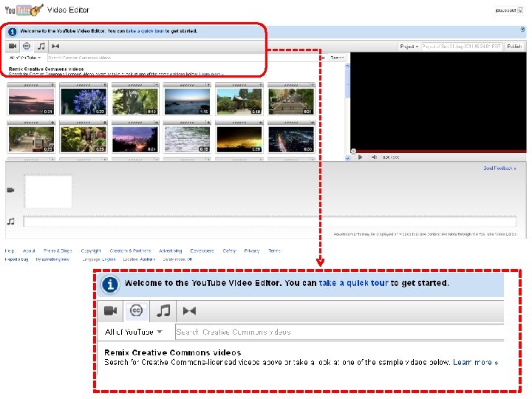Open the Help footer link
Screen dimensions: 532x399
(10, 250)
